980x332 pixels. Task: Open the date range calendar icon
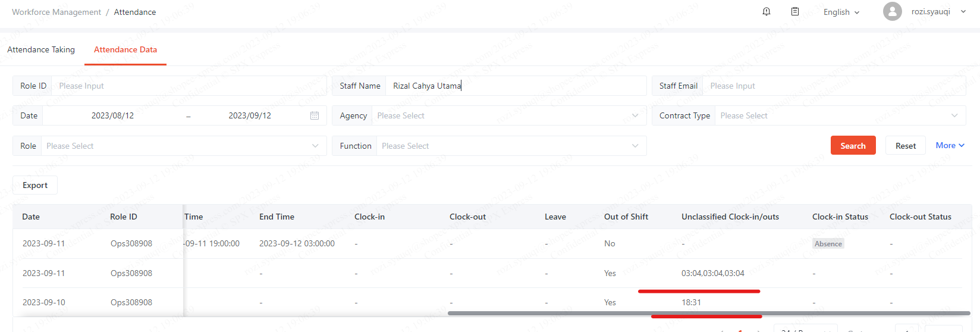pos(315,115)
